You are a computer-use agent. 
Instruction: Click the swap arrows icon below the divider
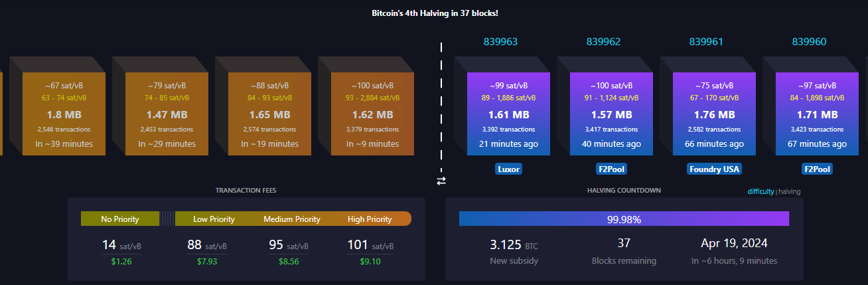pos(441,181)
